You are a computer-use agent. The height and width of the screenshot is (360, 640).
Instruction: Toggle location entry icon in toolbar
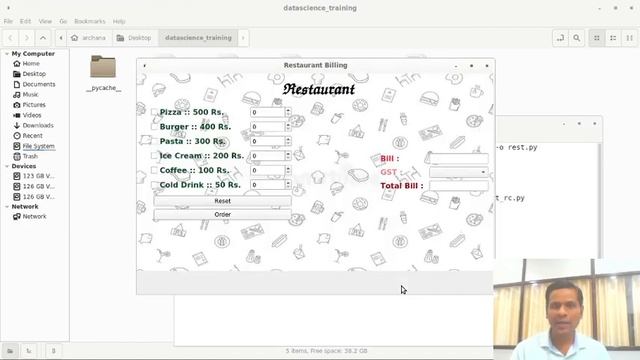(x=560, y=38)
